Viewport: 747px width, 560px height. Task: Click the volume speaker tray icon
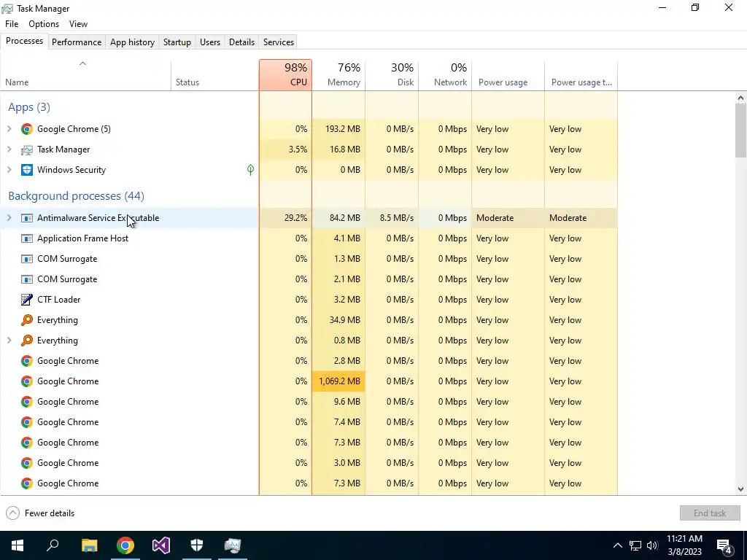pyautogui.click(x=653, y=545)
